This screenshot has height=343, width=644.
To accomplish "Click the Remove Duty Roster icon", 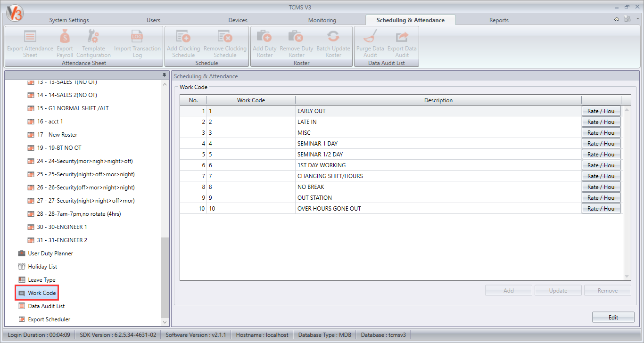I will 296,37.
